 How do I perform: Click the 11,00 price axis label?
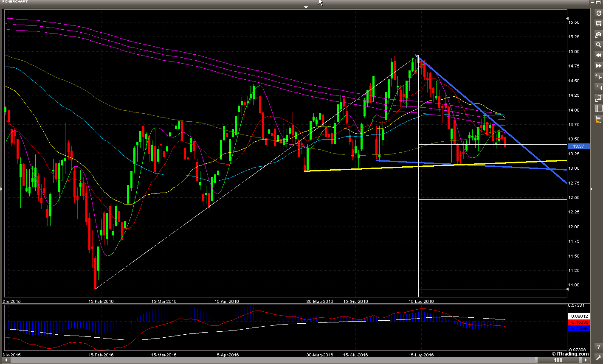pyautogui.click(x=574, y=285)
